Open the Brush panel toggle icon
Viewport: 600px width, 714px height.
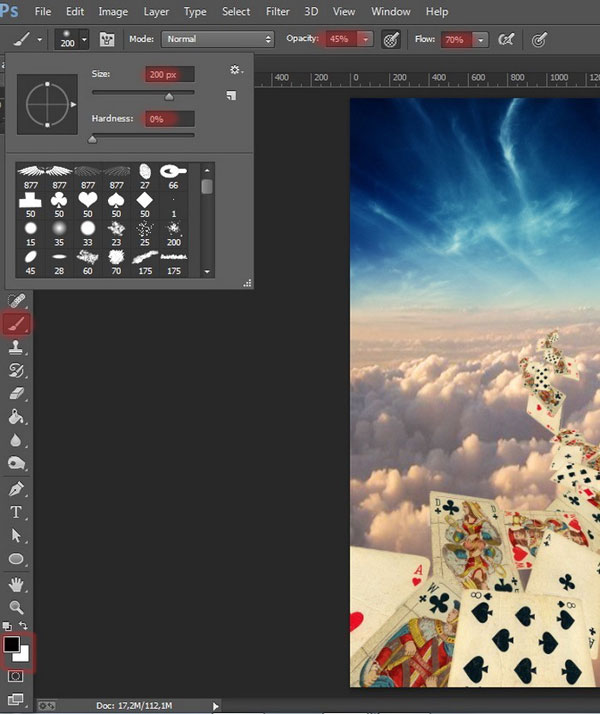tap(107, 39)
